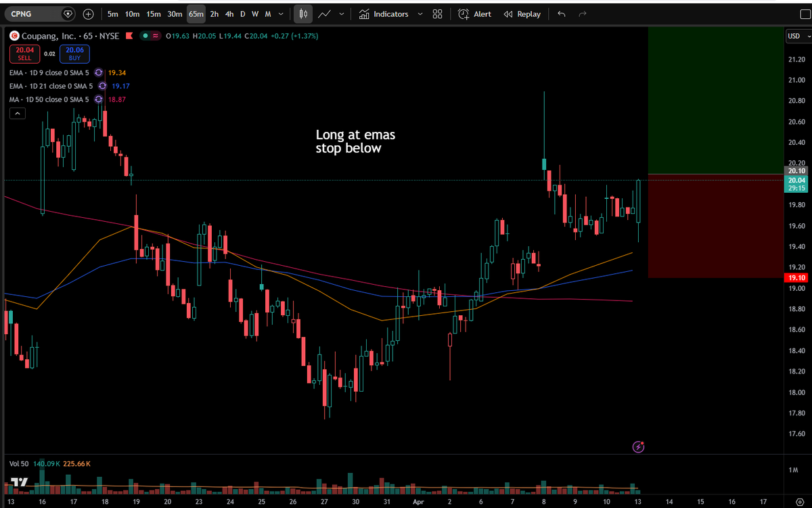Create a new Alert
The height and width of the screenshot is (508, 812).
point(474,14)
